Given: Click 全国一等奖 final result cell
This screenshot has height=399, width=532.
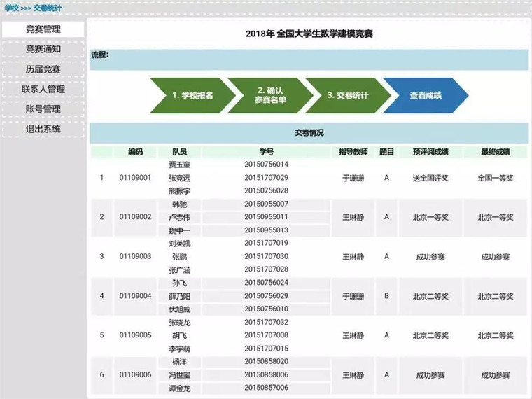Looking at the screenshot, I should (x=495, y=178).
